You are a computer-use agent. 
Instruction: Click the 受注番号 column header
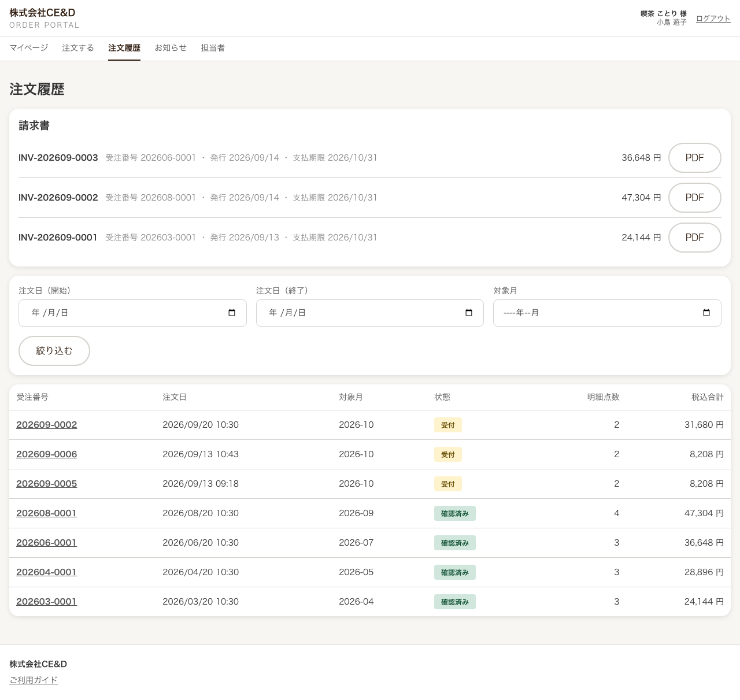(32, 397)
